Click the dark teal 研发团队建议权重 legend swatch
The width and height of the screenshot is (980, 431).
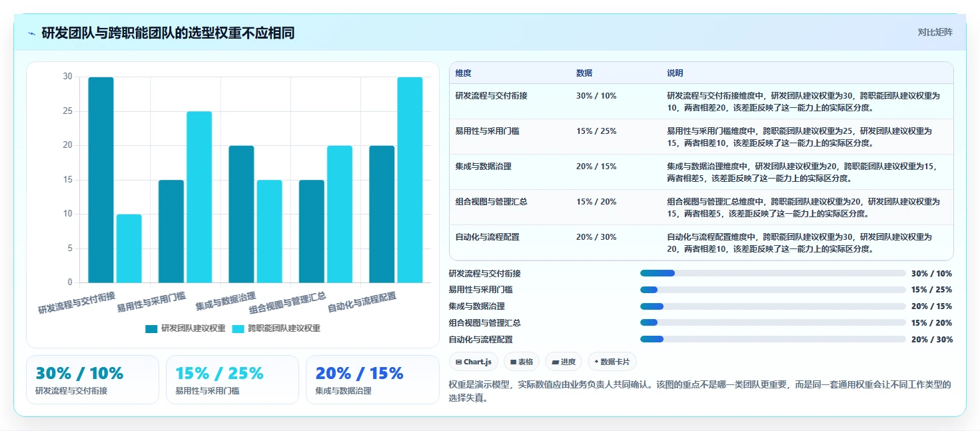(151, 328)
